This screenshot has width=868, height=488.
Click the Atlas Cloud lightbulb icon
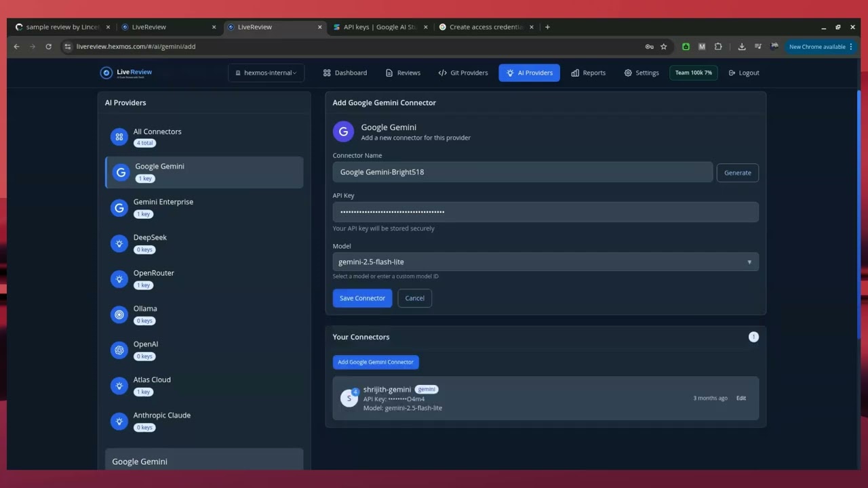pyautogui.click(x=119, y=386)
